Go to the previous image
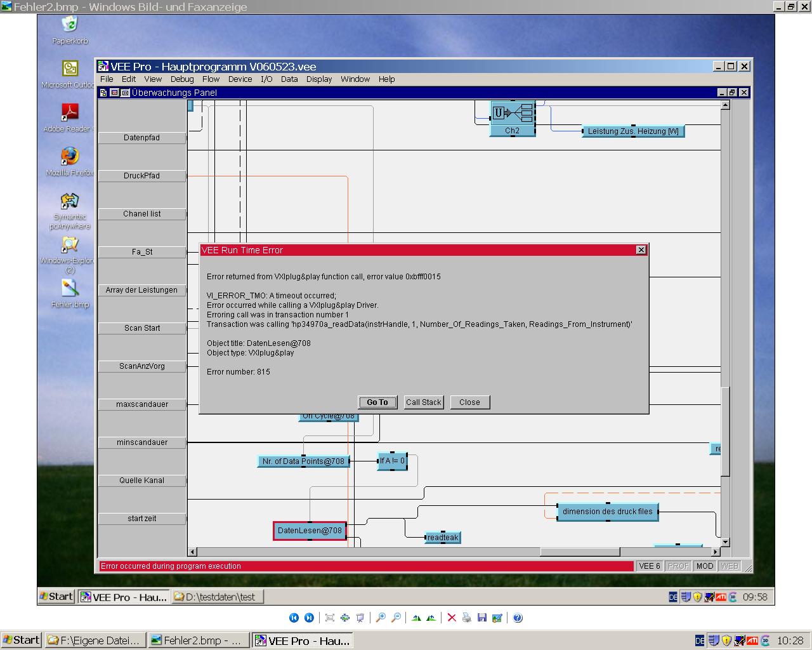Image resolution: width=812 pixels, height=650 pixels. tap(294, 618)
